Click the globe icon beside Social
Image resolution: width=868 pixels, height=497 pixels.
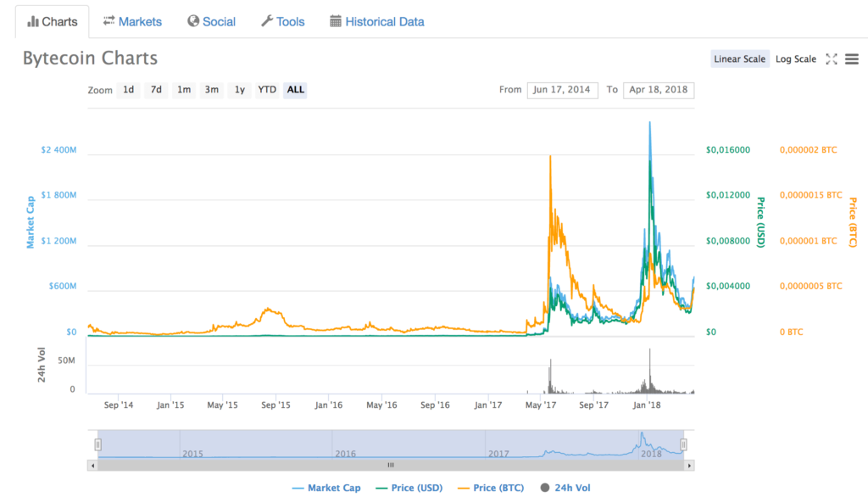click(193, 21)
